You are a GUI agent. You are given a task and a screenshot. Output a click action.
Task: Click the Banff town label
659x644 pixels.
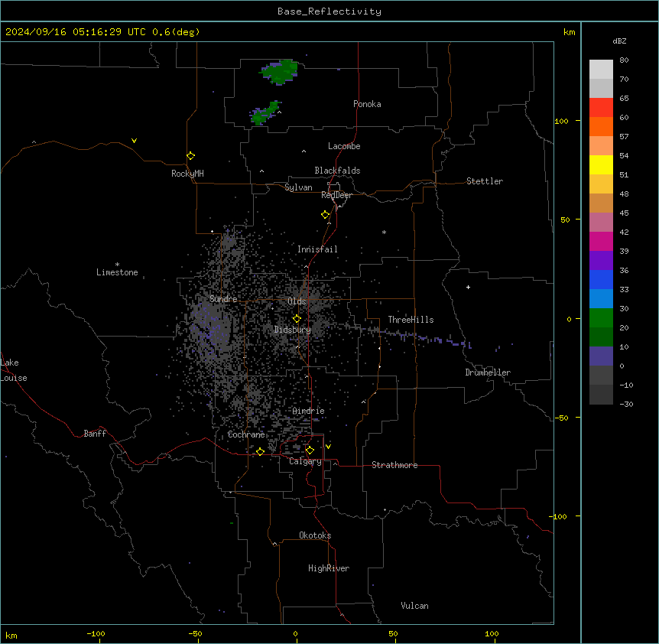pyautogui.click(x=95, y=434)
